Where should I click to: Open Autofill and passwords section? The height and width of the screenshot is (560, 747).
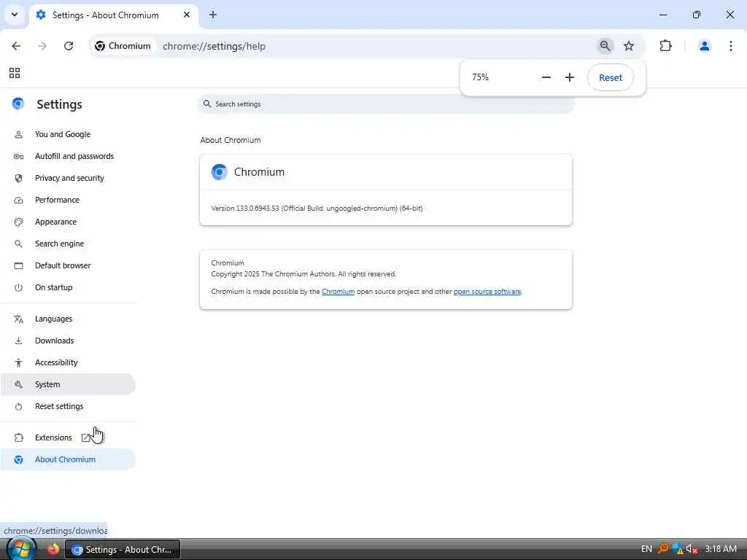click(x=68, y=156)
